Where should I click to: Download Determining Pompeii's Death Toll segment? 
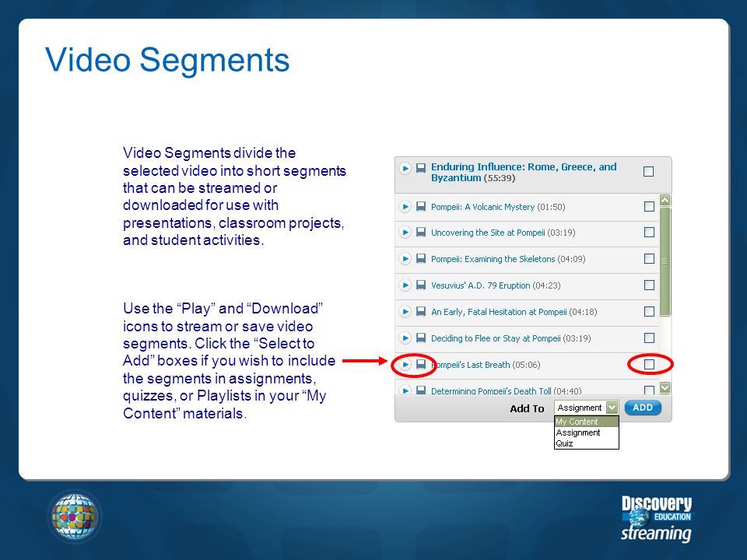(x=421, y=390)
